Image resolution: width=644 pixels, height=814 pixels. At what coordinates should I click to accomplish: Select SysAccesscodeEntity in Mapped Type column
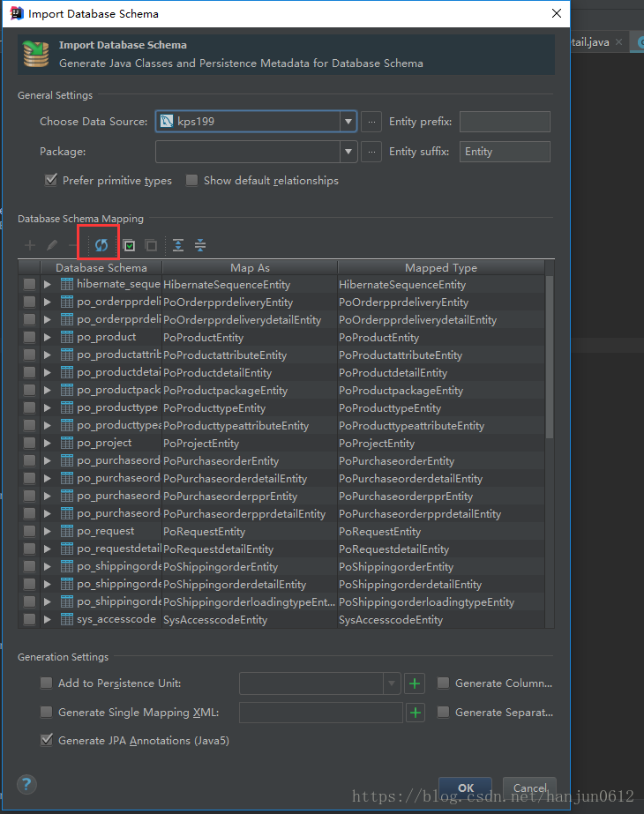391,620
